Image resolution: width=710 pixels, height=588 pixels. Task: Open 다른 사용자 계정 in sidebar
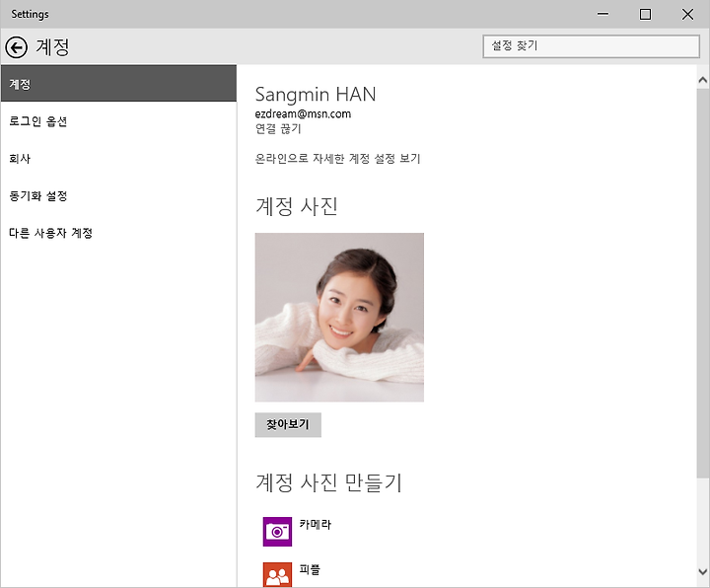(x=118, y=233)
